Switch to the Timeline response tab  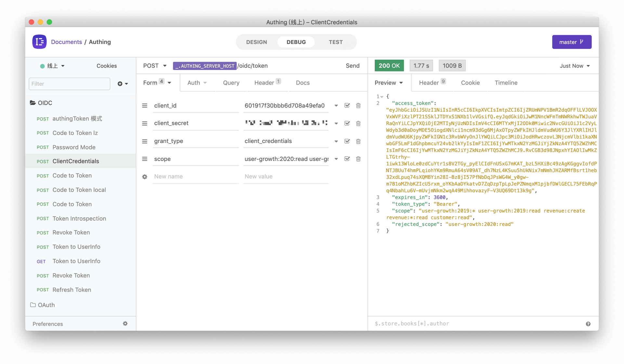(506, 83)
